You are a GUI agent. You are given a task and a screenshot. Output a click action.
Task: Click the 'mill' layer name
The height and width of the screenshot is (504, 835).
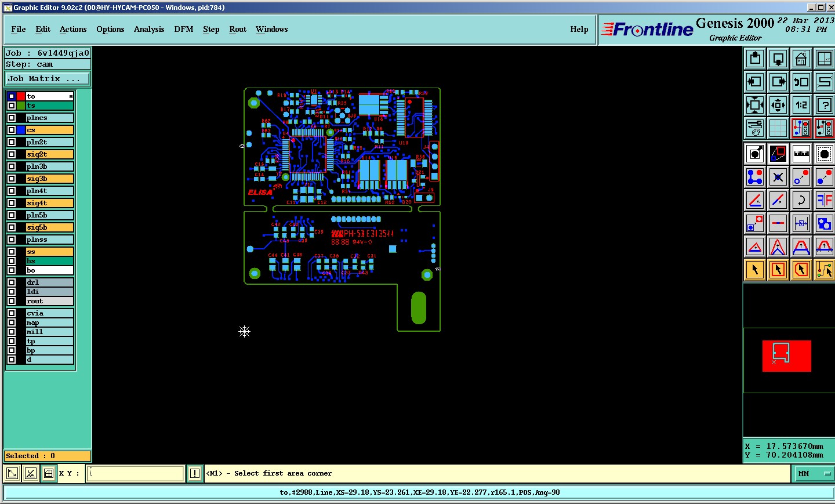coord(50,332)
